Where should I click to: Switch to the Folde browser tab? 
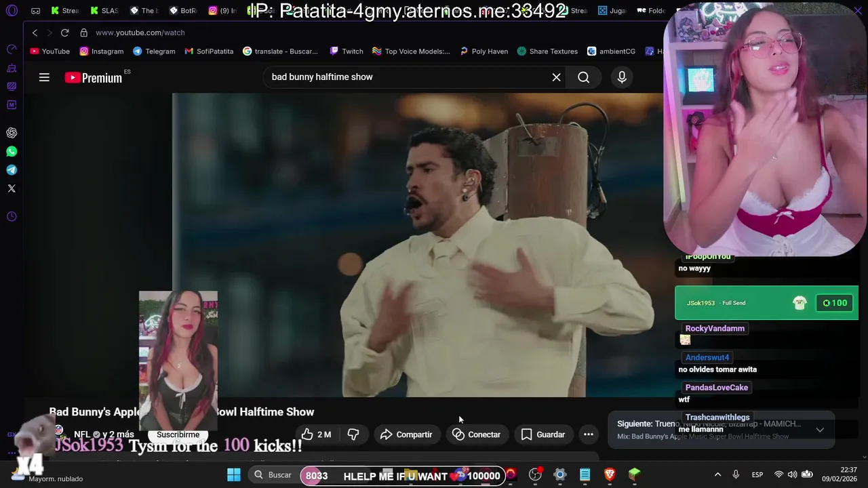point(651,11)
